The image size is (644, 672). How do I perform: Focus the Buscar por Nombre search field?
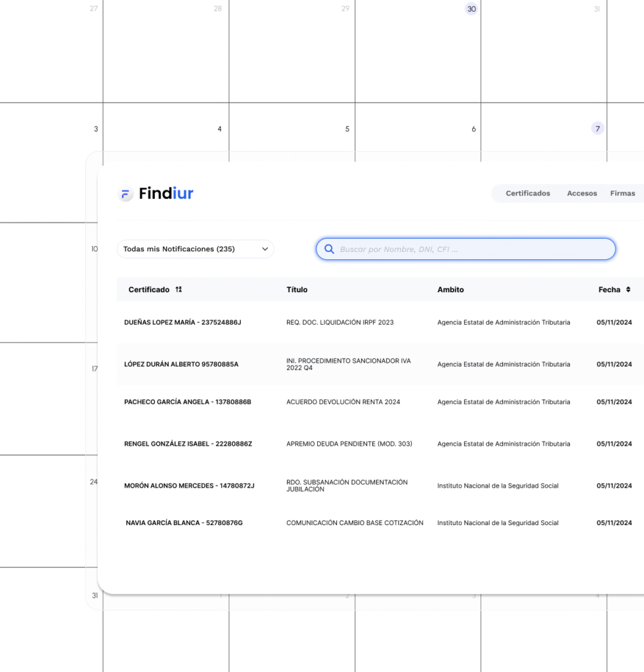[x=473, y=249]
